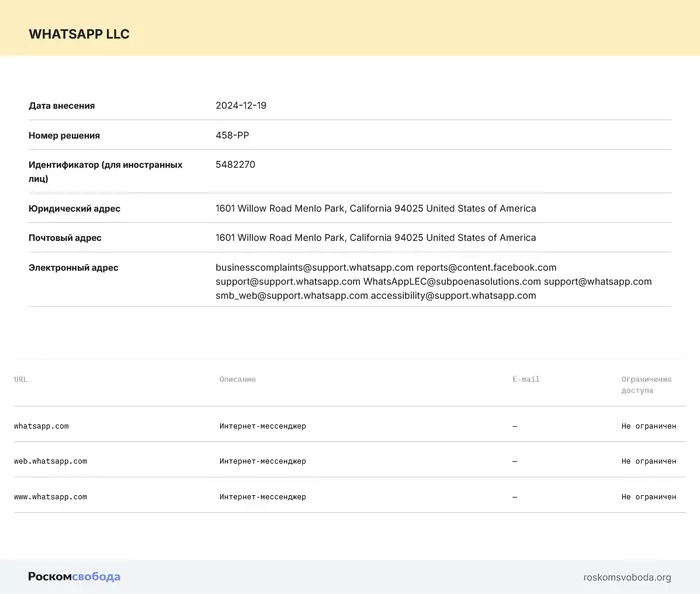Click the reports@content.facebook.com email address
This screenshot has height=594, width=700.
click(x=486, y=268)
